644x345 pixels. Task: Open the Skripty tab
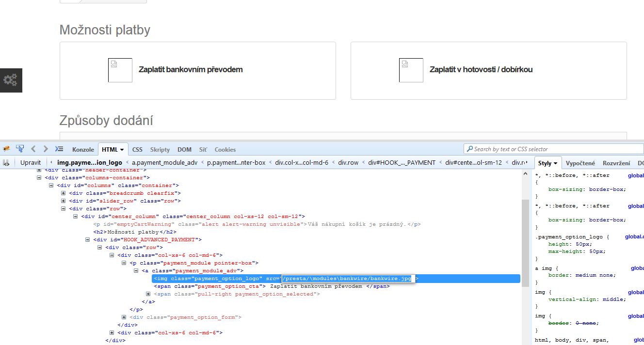(x=160, y=149)
